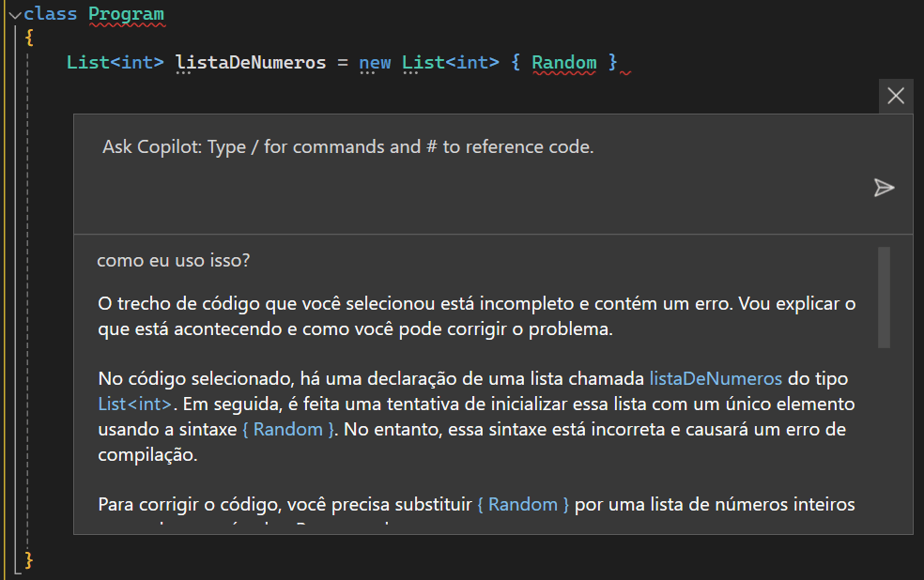Click List<int> after the new keyword
The image size is (924, 580).
tap(451, 63)
